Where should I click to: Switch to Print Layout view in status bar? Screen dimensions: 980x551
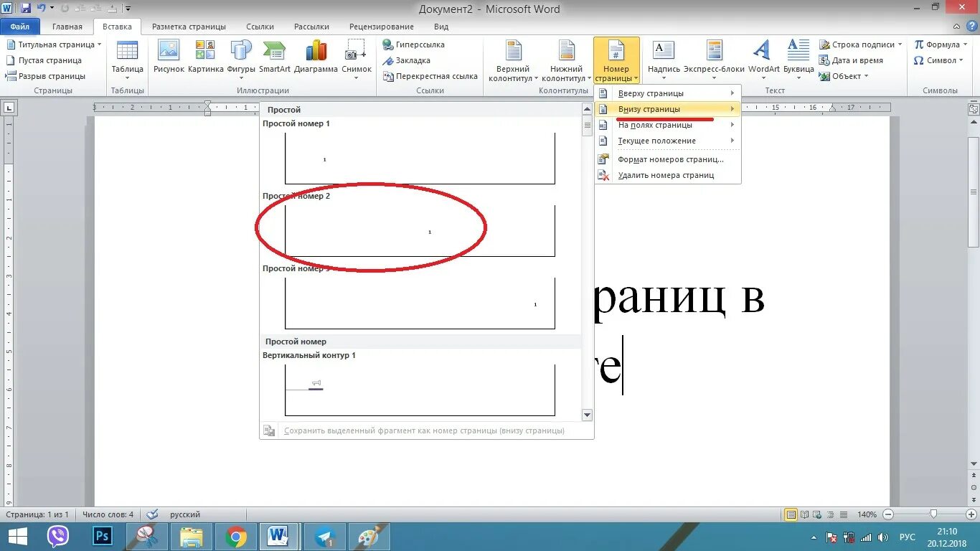791,514
